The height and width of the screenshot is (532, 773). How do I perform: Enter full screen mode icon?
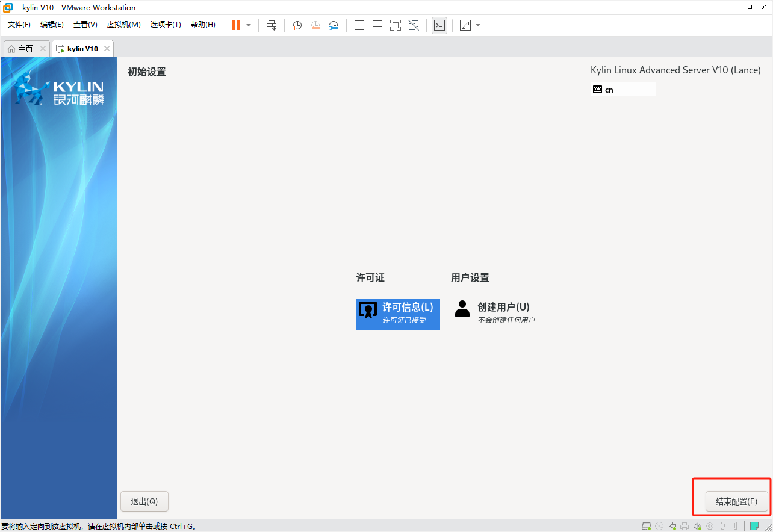[396, 25]
